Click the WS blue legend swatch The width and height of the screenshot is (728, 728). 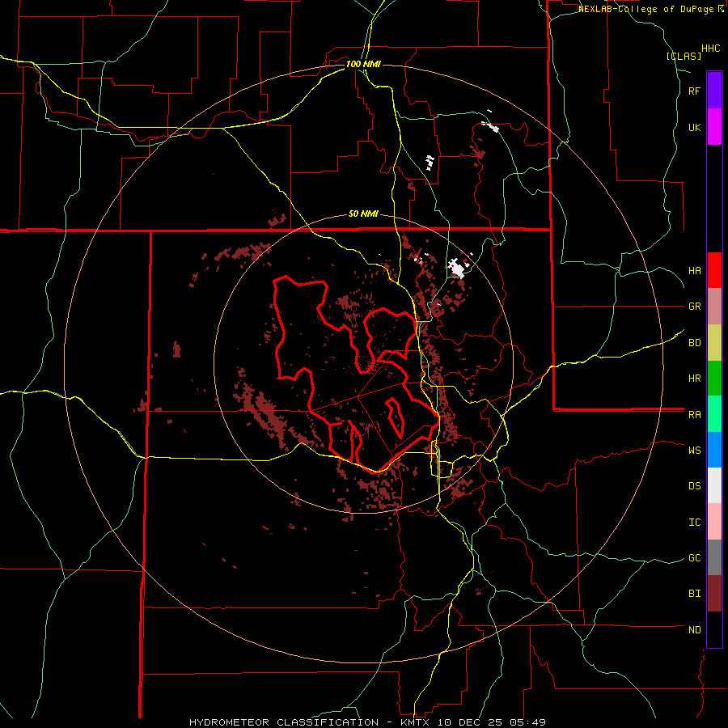(x=714, y=450)
